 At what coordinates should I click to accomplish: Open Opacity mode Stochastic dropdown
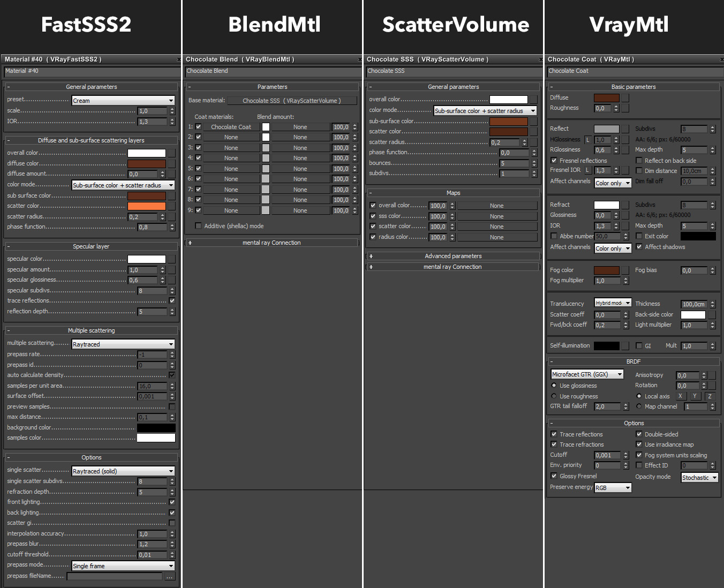click(x=699, y=478)
